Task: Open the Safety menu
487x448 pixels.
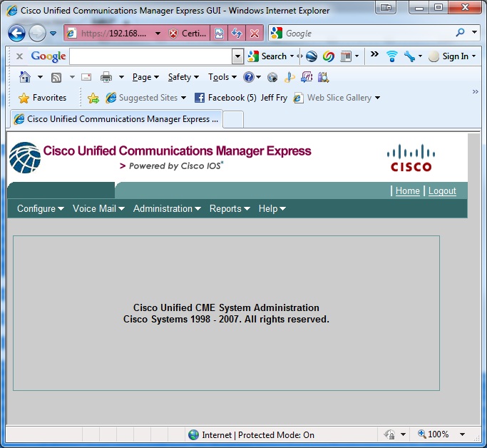Action: pyautogui.click(x=183, y=77)
